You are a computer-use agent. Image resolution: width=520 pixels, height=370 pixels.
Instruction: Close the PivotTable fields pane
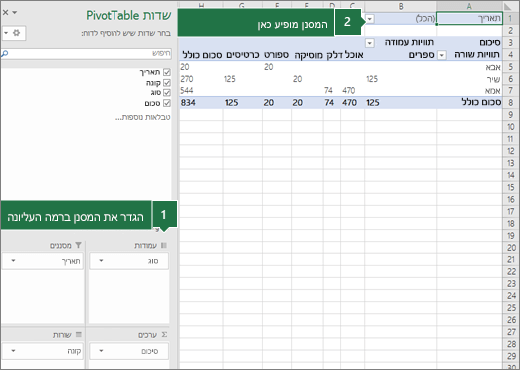point(5,13)
